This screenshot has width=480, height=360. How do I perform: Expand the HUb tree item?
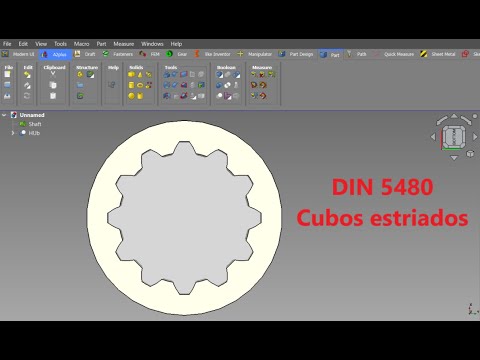(13, 133)
